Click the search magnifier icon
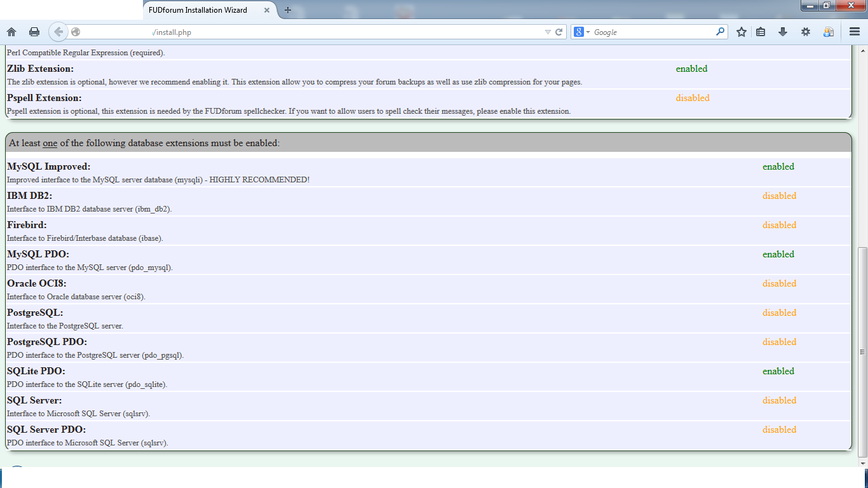868x488 pixels. tap(720, 32)
